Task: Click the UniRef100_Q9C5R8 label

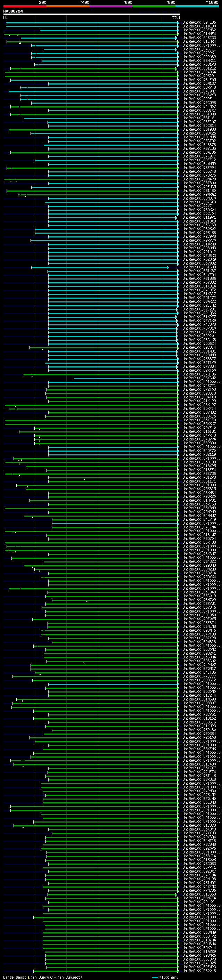Action: click(199, 103)
